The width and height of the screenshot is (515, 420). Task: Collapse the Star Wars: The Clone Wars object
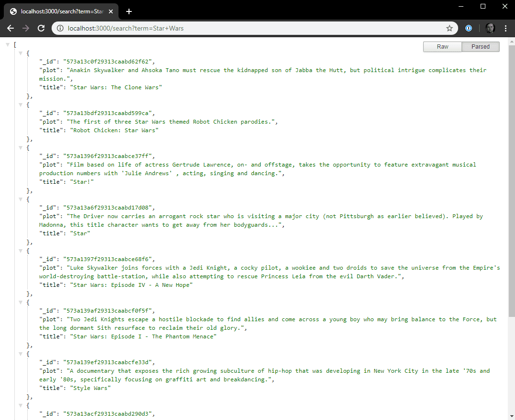(x=20, y=53)
